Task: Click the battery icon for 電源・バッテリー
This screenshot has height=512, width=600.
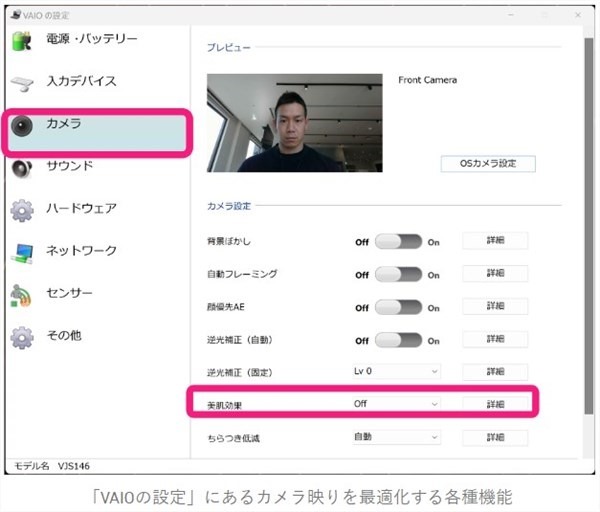Action: click(x=22, y=41)
